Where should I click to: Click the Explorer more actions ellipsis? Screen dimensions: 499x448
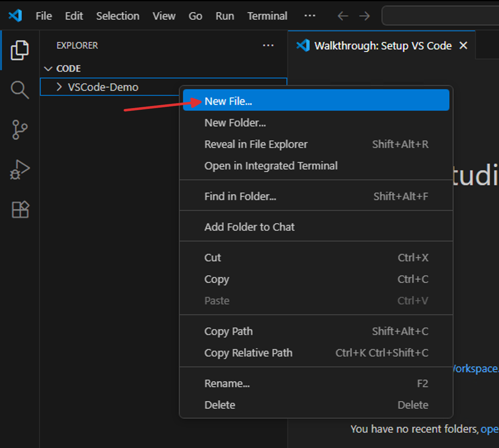tap(268, 46)
